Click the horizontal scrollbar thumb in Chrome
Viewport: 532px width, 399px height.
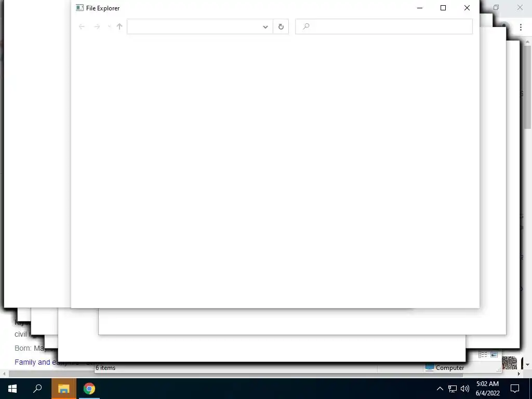(x=235, y=374)
